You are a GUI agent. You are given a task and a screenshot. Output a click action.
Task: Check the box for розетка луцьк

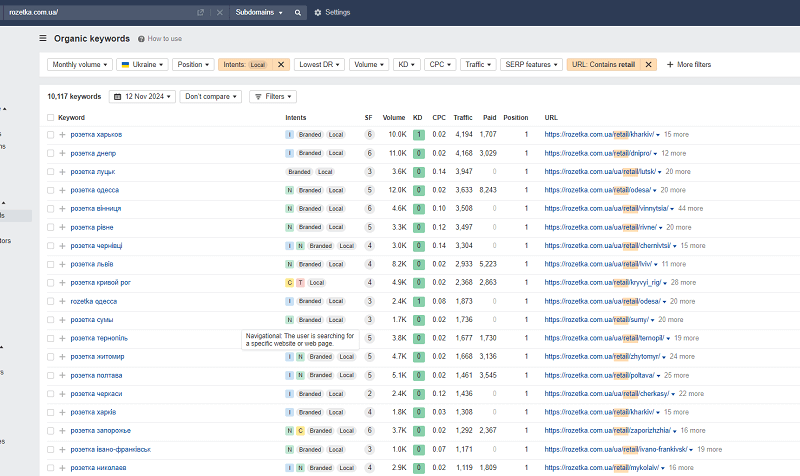tap(51, 172)
